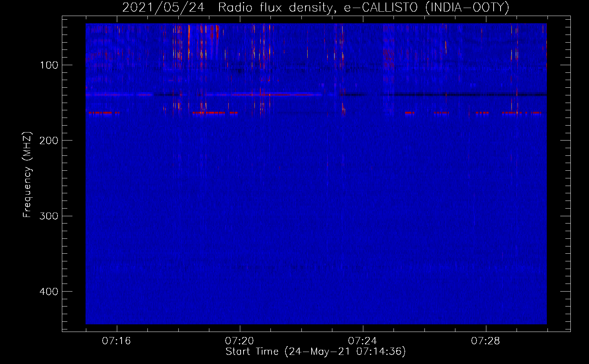589x364 pixels.
Task: Select the "Frequency (MHZ)" axis label
Action: (27, 174)
